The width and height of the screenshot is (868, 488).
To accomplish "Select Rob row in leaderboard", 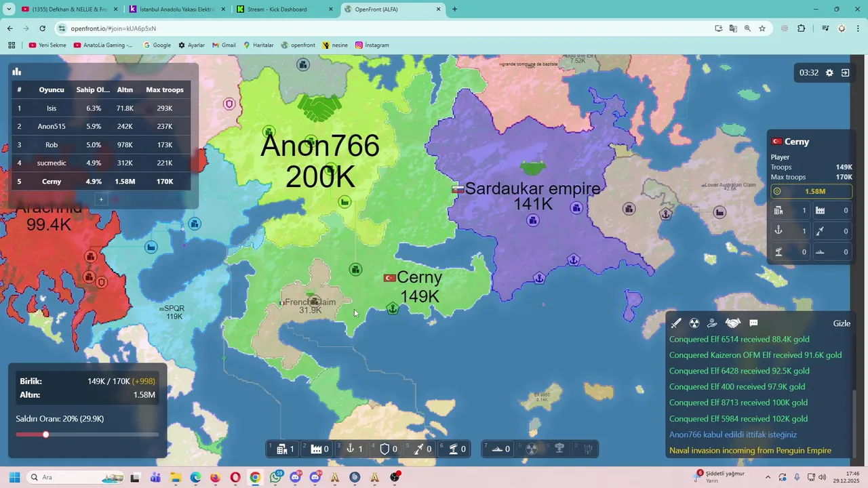I will click(x=101, y=145).
